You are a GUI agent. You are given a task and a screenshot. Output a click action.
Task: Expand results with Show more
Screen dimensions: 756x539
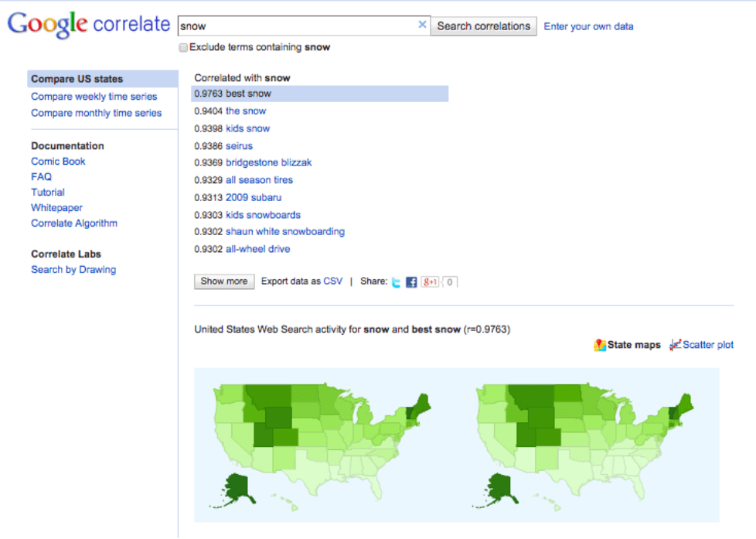click(224, 281)
